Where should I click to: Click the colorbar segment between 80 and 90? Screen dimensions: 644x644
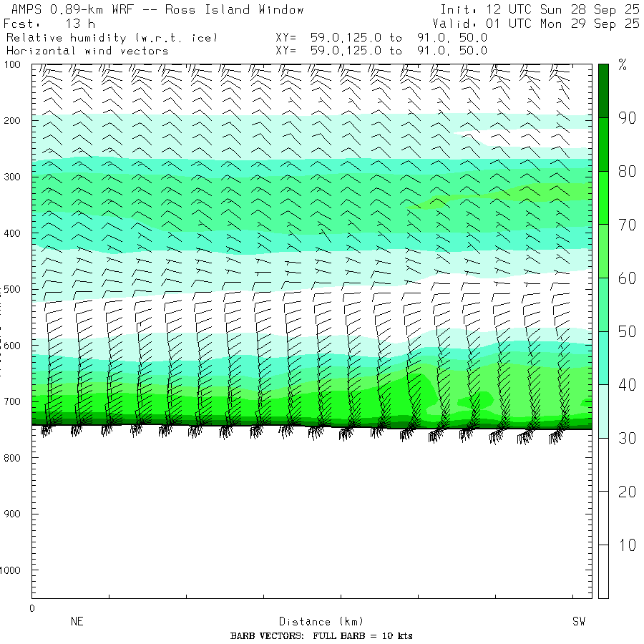603,144
